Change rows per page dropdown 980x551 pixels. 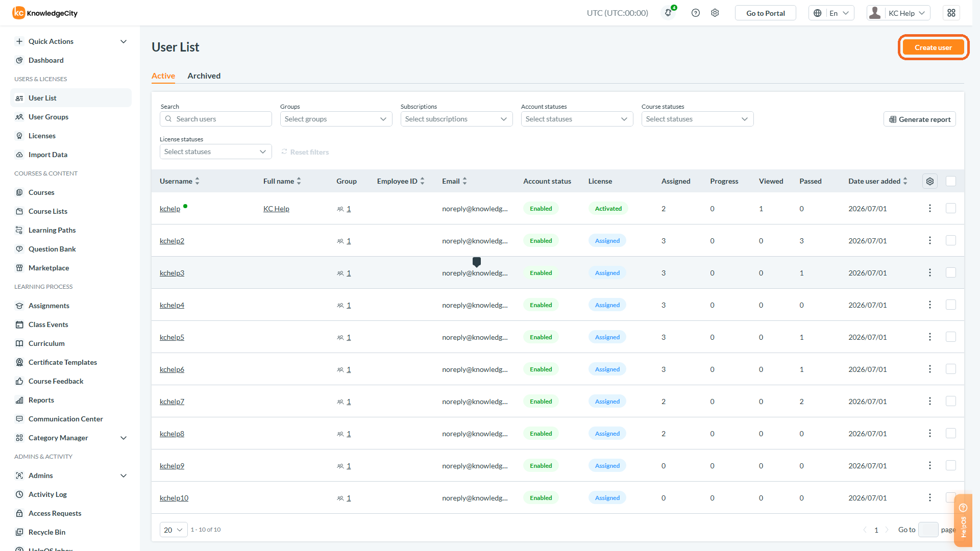click(x=174, y=530)
